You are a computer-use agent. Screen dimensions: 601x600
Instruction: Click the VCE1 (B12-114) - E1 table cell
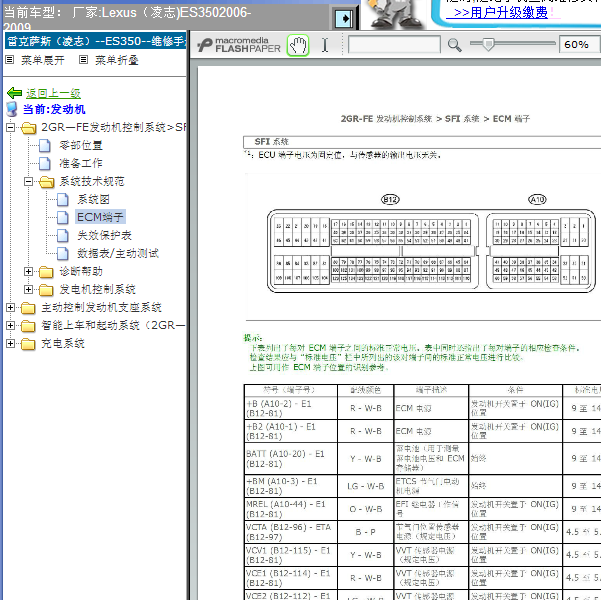[x=291, y=578]
